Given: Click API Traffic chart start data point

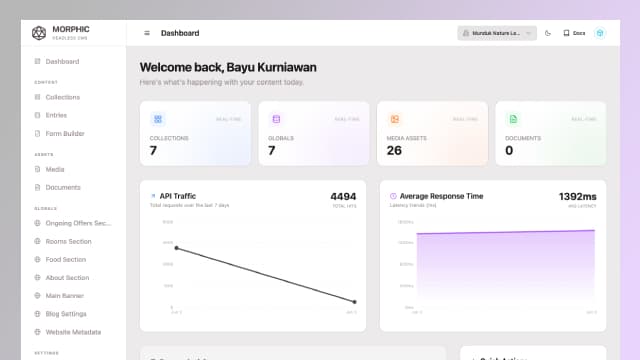Looking at the screenshot, I should pyautogui.click(x=176, y=248).
